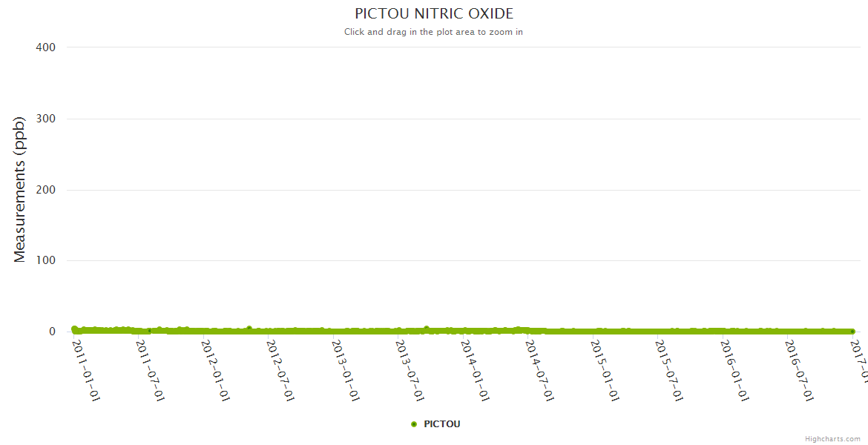Click the 0 y-axis value label
This screenshot has height=445, width=868.
click(53, 332)
